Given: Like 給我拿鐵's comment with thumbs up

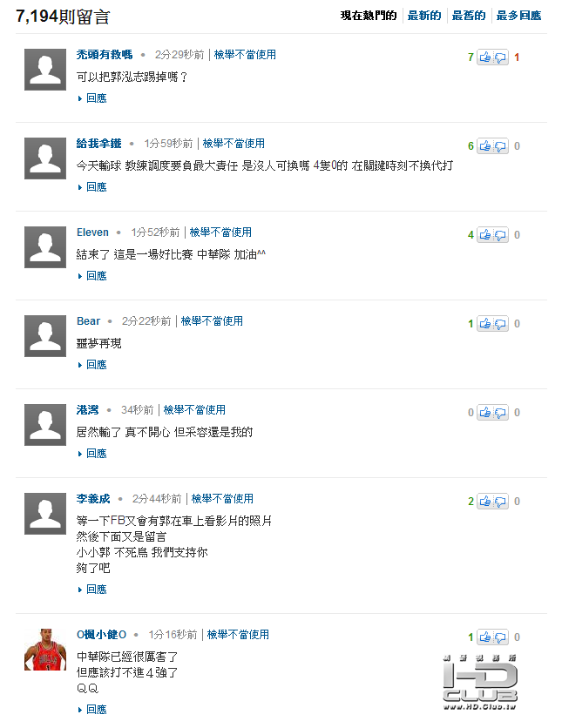Looking at the screenshot, I should tap(485, 146).
